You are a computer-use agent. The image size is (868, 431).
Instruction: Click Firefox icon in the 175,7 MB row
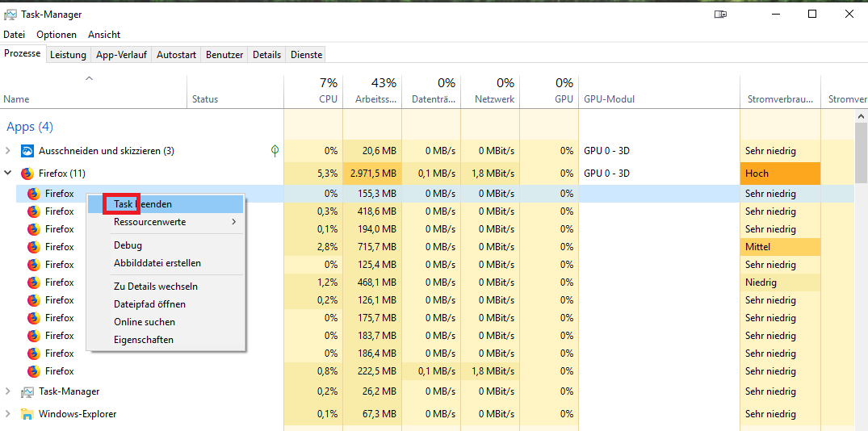tap(34, 317)
